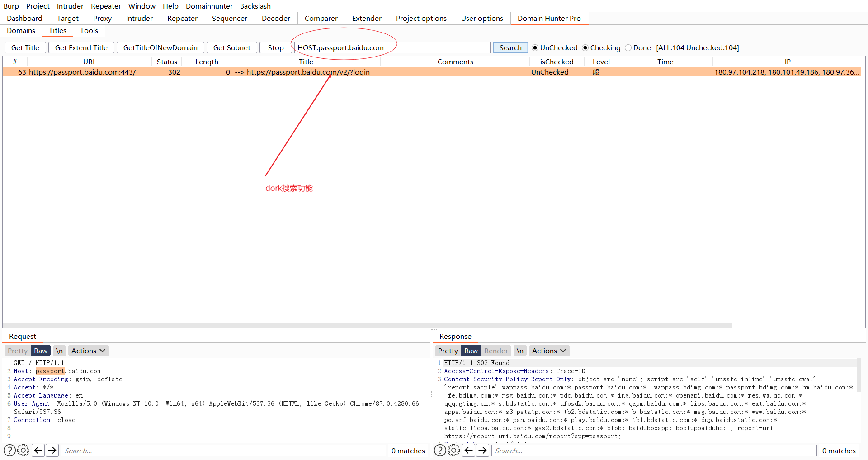Open Actions dropdown in Response panel
Image resolution: width=868 pixels, height=460 pixels.
pyautogui.click(x=549, y=351)
